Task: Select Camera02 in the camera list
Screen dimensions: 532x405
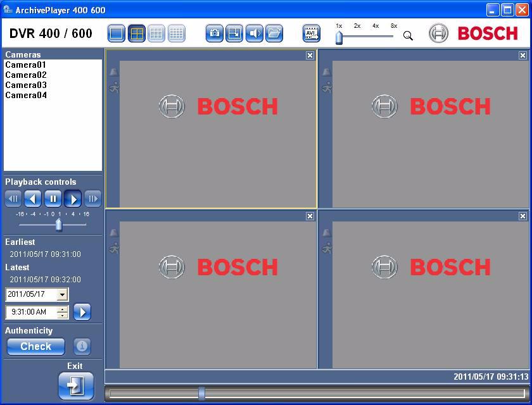Action: (x=26, y=75)
